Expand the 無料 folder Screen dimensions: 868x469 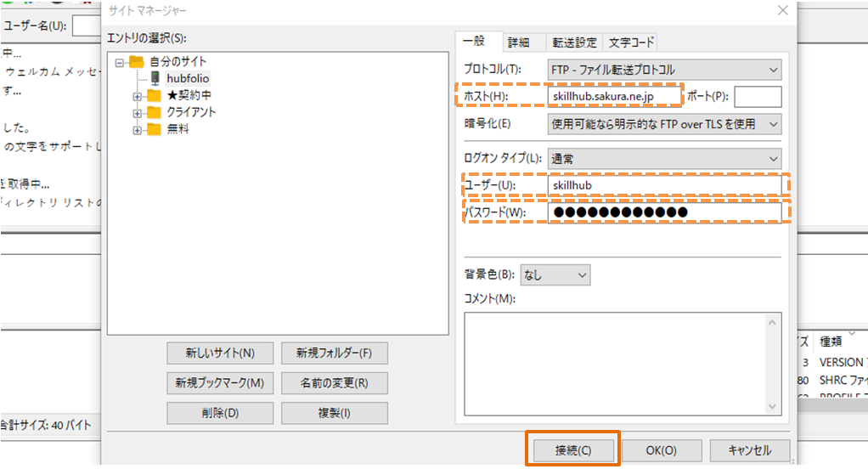[x=137, y=131]
